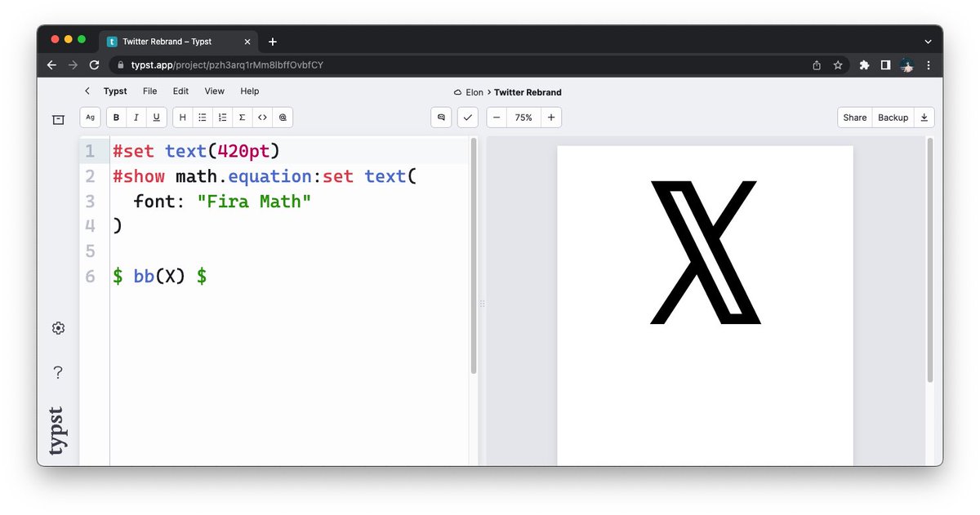Image resolution: width=980 pixels, height=515 pixels.
Task: Open the 75% zoom level dropdown
Action: [x=523, y=118]
